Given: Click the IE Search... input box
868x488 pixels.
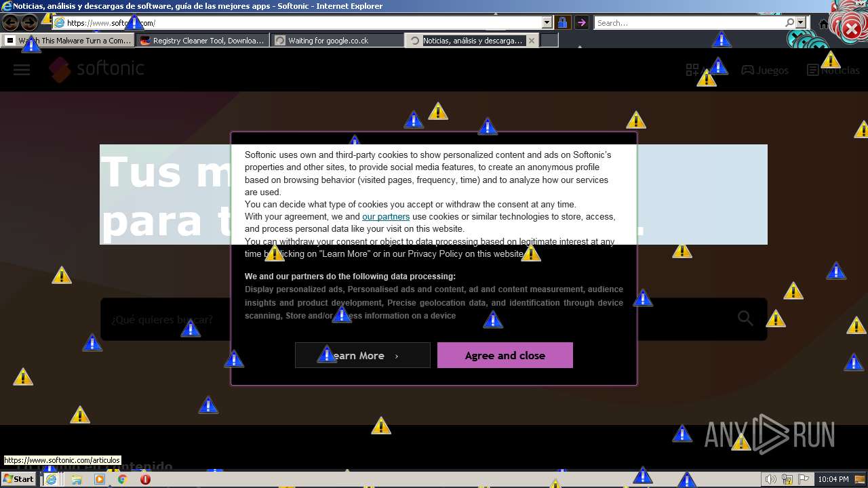Looking at the screenshot, I should click(x=690, y=22).
